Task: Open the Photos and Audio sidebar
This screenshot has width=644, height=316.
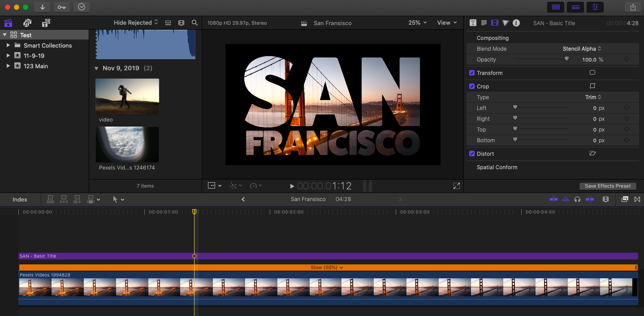Action: pos(27,23)
